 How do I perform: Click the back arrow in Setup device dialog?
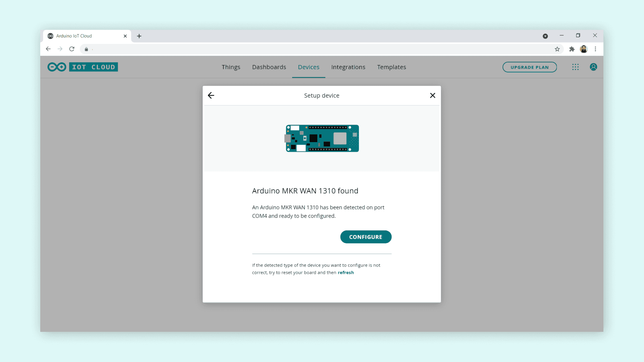211,96
